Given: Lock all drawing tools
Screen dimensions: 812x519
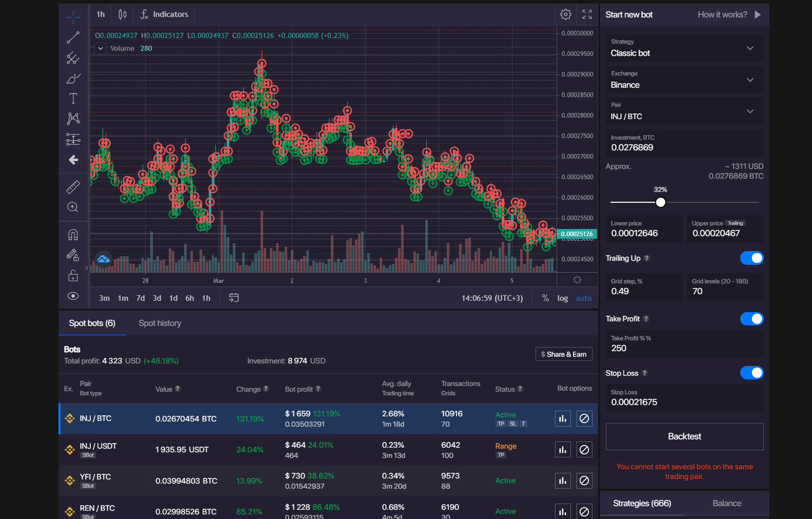Looking at the screenshot, I should (x=73, y=276).
